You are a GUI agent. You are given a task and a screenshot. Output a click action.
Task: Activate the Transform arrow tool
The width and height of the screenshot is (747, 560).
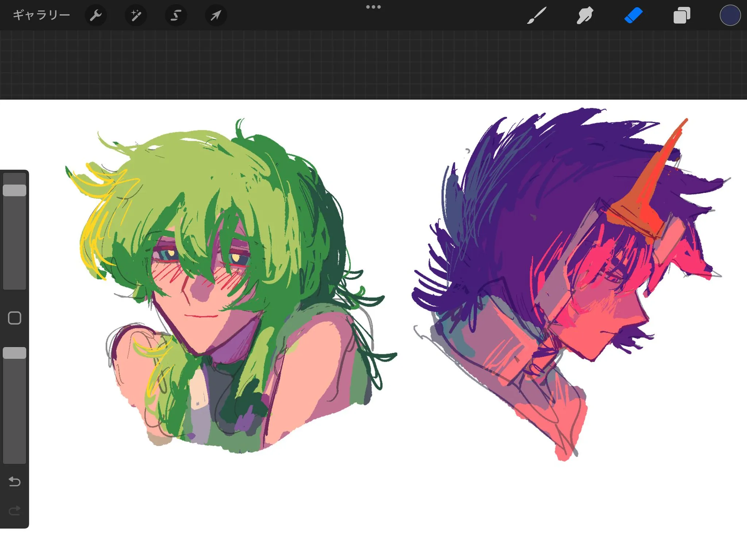pyautogui.click(x=216, y=15)
